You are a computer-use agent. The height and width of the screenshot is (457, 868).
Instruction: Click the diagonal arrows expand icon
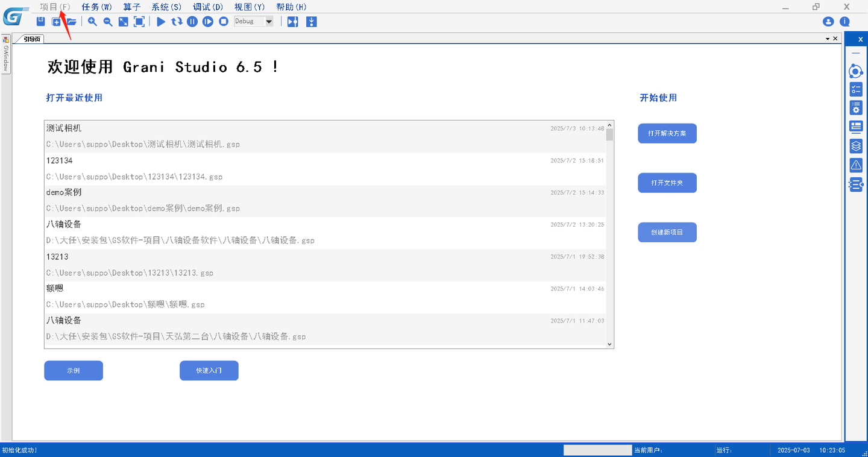pyautogui.click(x=123, y=22)
